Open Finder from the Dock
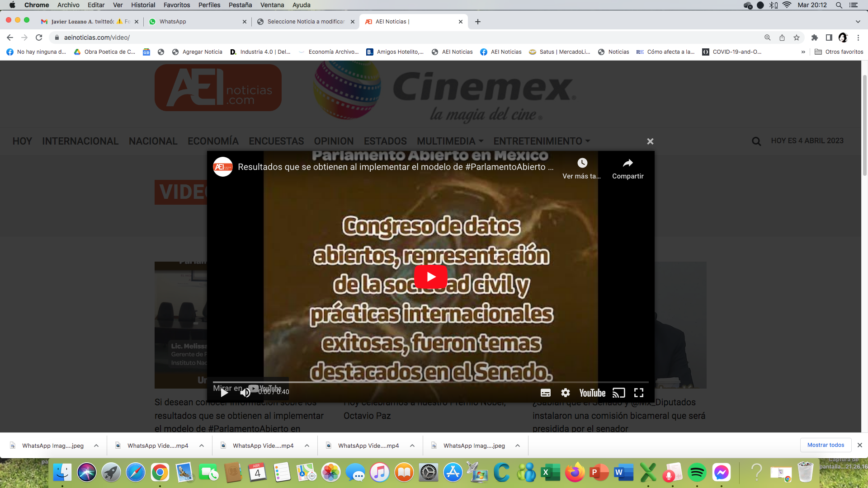Image resolution: width=868 pixels, height=488 pixels. pos(62,473)
